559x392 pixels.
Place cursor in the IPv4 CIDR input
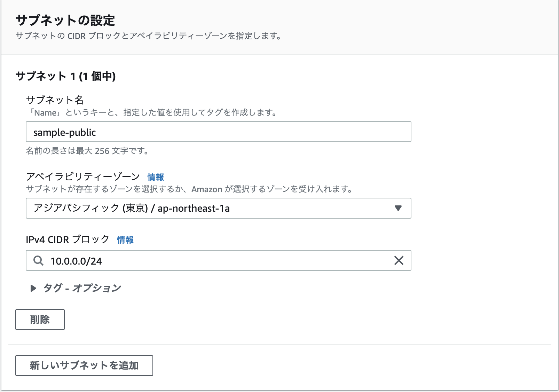(x=209, y=260)
